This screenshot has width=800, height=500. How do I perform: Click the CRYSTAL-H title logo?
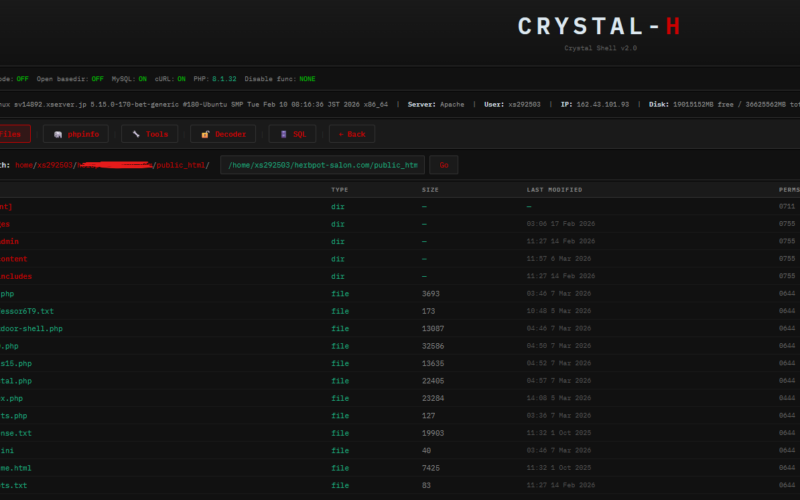point(599,27)
